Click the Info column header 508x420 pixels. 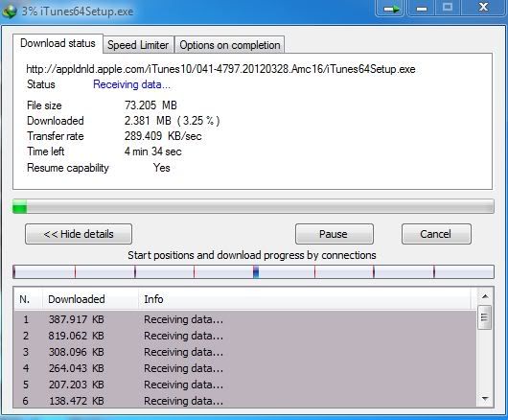(x=305, y=299)
